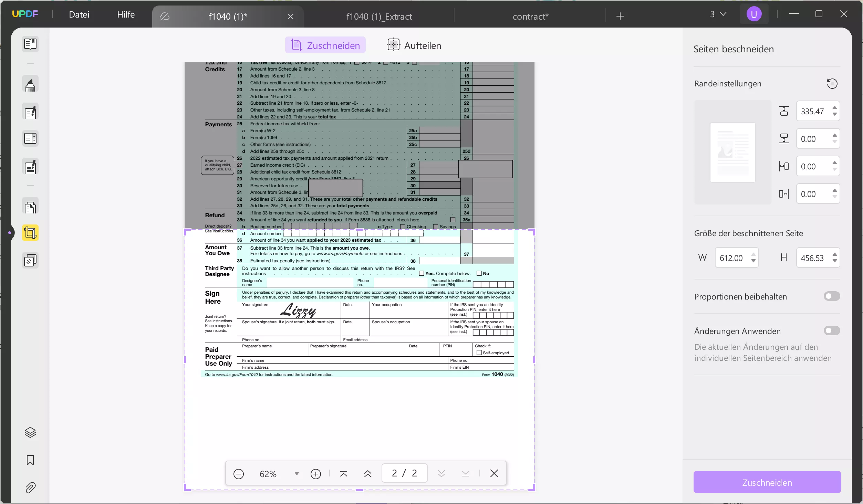Enable the Proportionen beibehalten toggle

point(831,296)
